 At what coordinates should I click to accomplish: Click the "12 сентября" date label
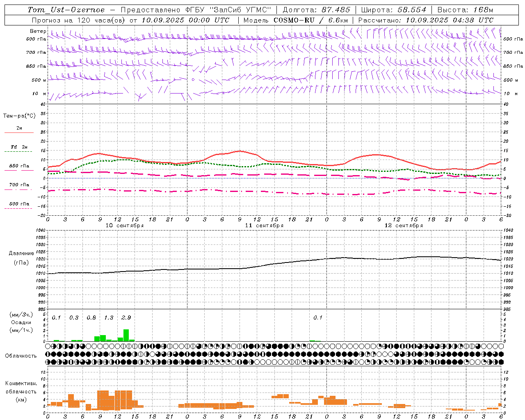pos(404,226)
